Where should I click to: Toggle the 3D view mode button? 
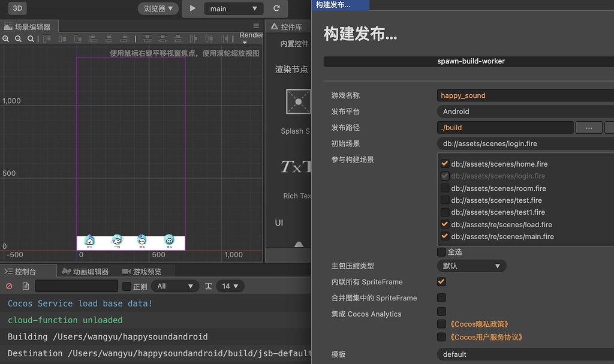[17, 8]
